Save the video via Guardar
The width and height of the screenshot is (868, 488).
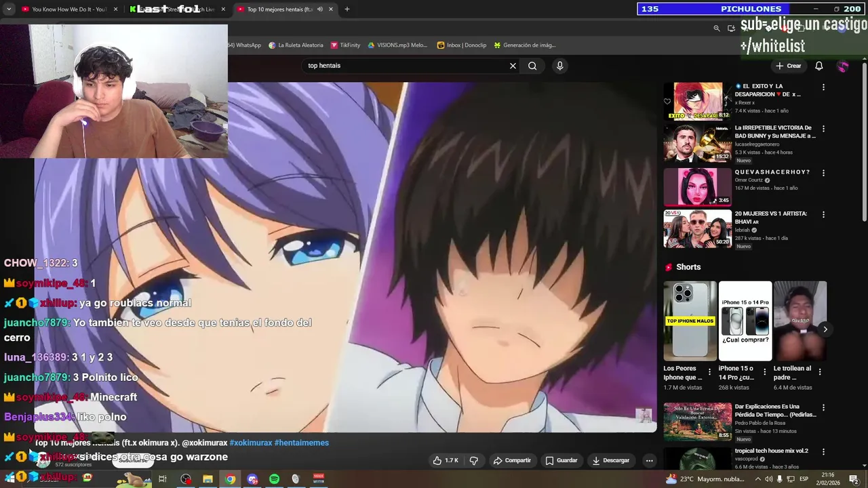pos(561,460)
